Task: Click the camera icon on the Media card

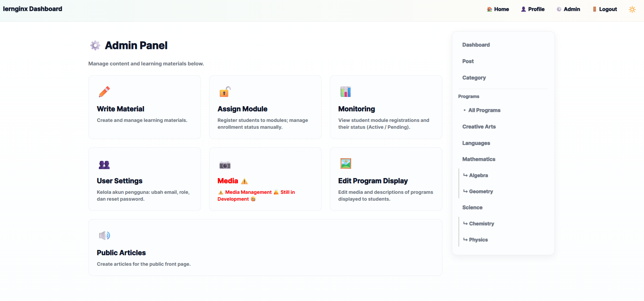Action: [x=225, y=165]
